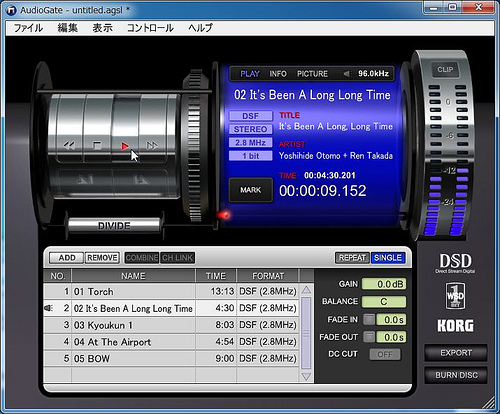
Task: Toggle the FADE OUT enable box
Action: pos(369,337)
